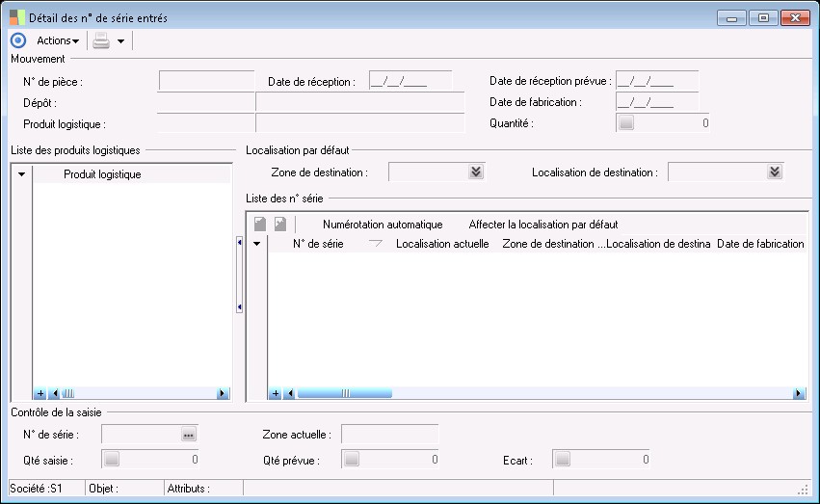Open the printer dropdown arrow
The height and width of the screenshot is (504, 820).
[x=120, y=41]
